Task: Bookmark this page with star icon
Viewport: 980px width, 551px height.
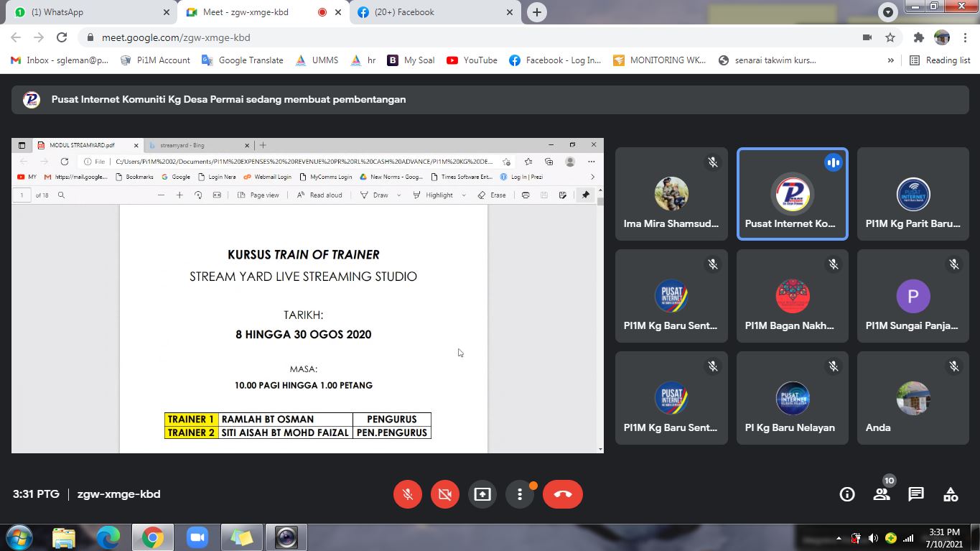Action: pos(890,37)
